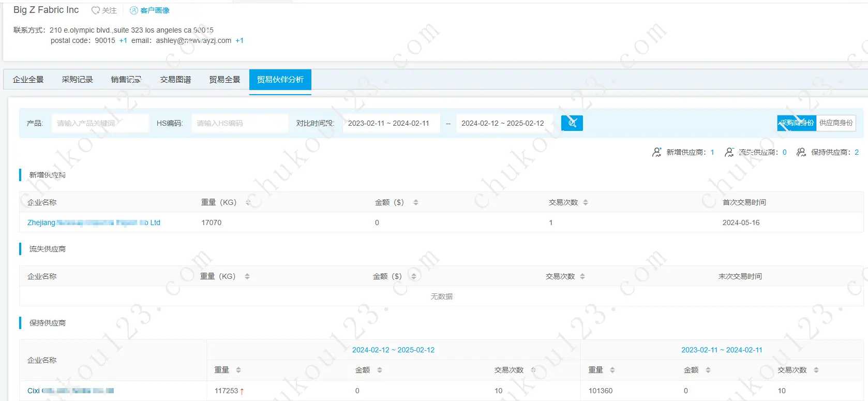Open second date range 2024-02-12 picker
The width and height of the screenshot is (868, 401).
tap(504, 123)
